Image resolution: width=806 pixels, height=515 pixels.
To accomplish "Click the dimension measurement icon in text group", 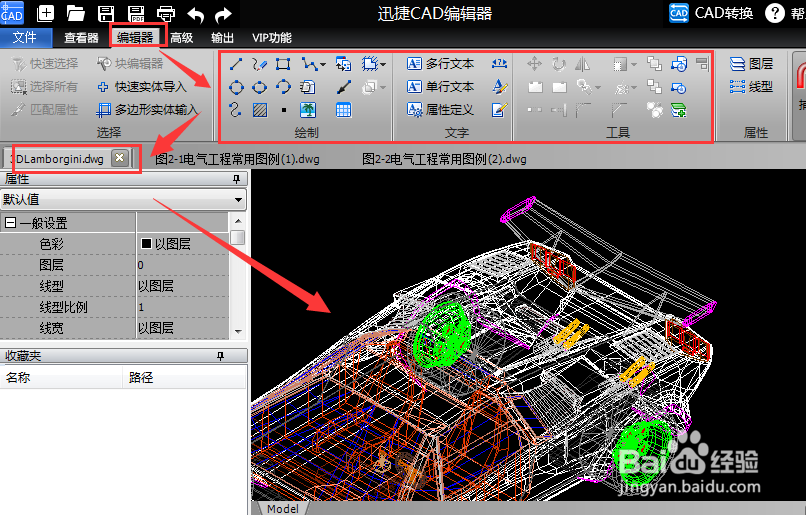I will click(x=499, y=63).
